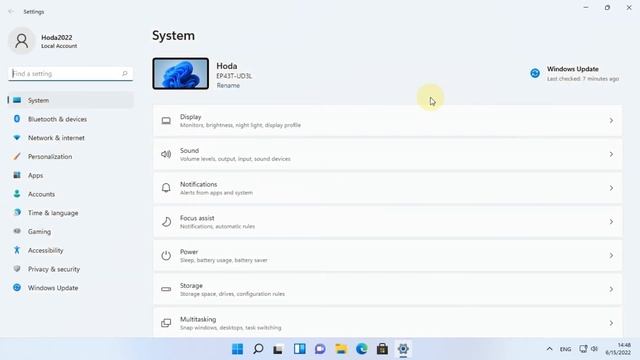640x360 pixels.
Task: Expand the Display row chevron
Action: [x=611, y=121]
